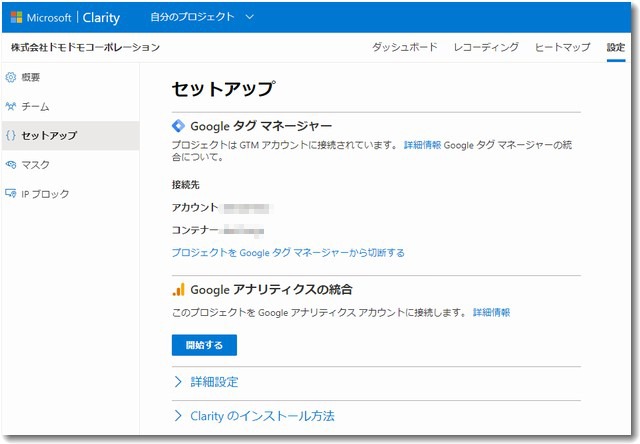Open the チーム sidebar item

tap(70, 107)
